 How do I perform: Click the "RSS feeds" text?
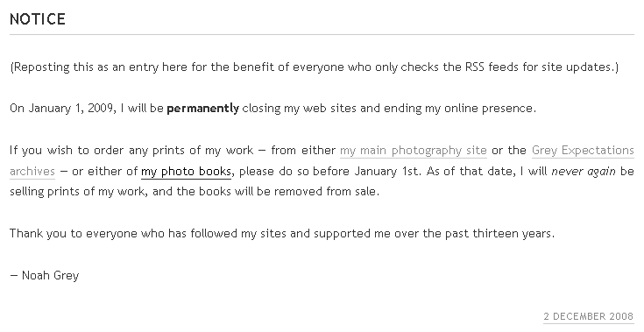coord(492,67)
